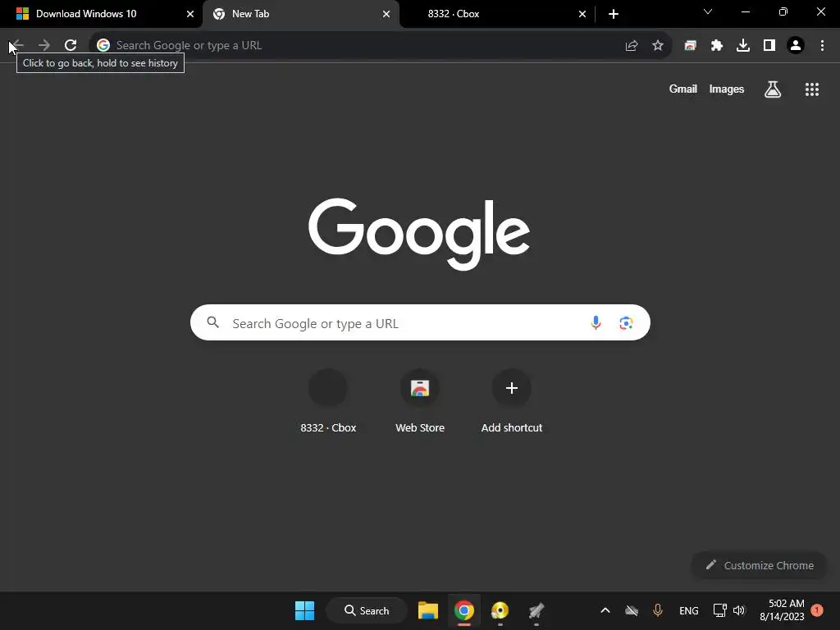Screen dimensions: 840x630
Task: Open the Google apps grid
Action: pos(812,89)
